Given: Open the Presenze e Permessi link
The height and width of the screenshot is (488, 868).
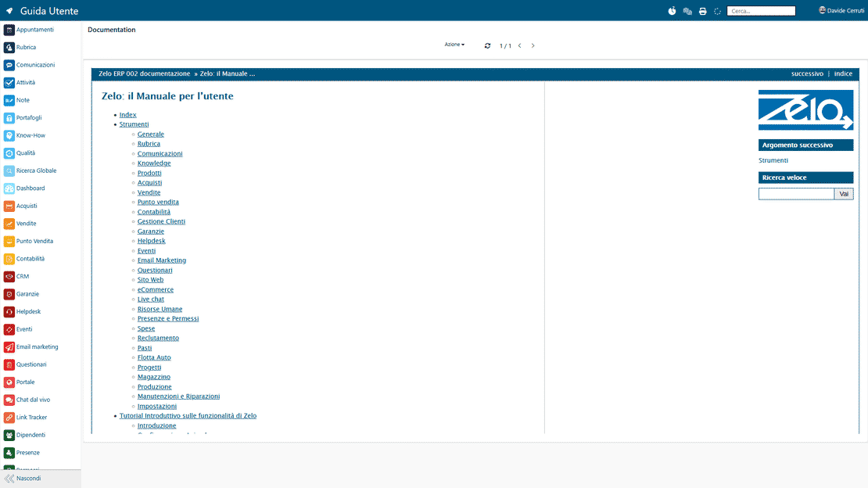Looking at the screenshot, I should point(167,318).
